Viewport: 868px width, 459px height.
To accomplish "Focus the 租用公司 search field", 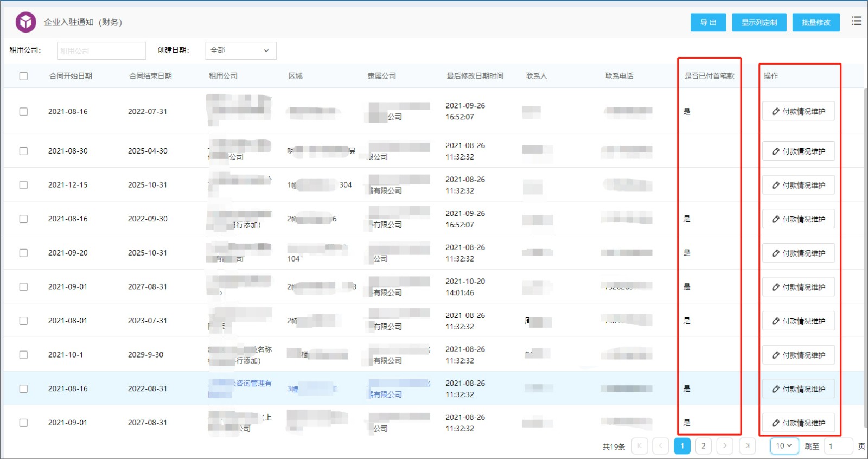I will (x=101, y=50).
